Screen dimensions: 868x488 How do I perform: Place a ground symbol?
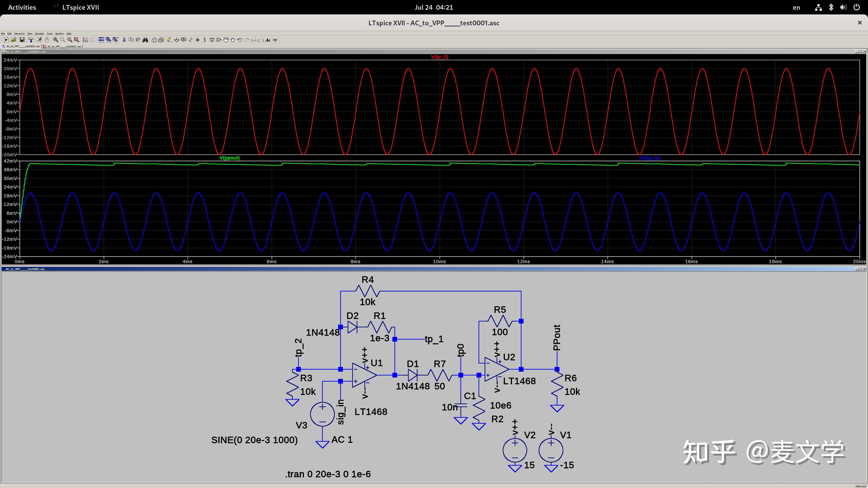pos(177,40)
